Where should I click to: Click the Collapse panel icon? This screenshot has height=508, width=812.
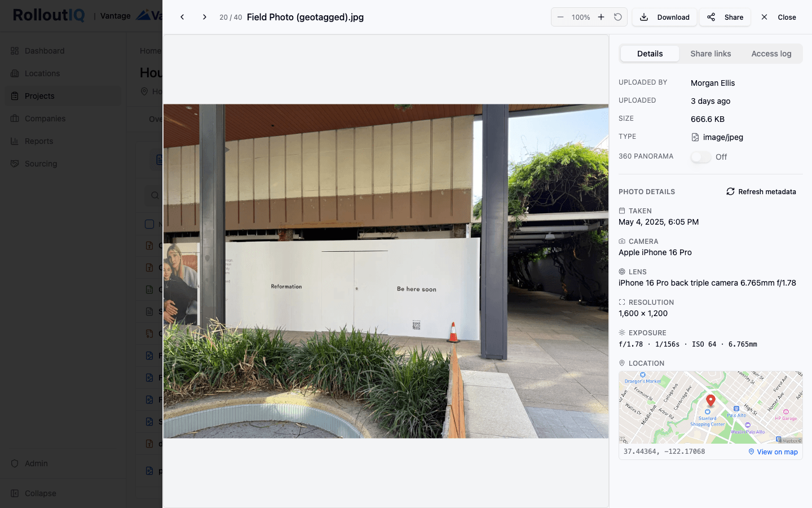[x=15, y=493]
